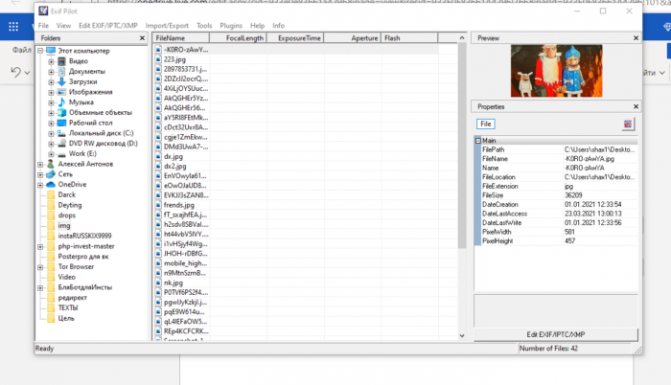The width and height of the screenshot is (671, 385).
Task: Click the options icon beside the File button
Action: pos(628,124)
